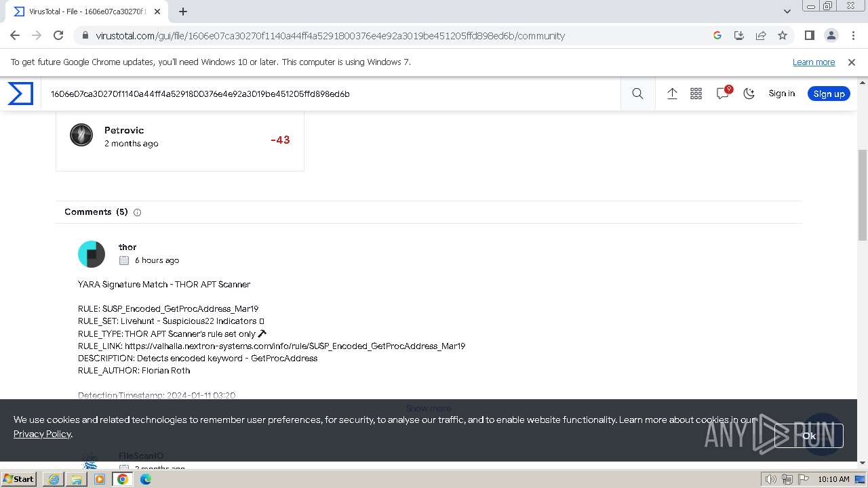Click the file hash search field

coord(331,94)
